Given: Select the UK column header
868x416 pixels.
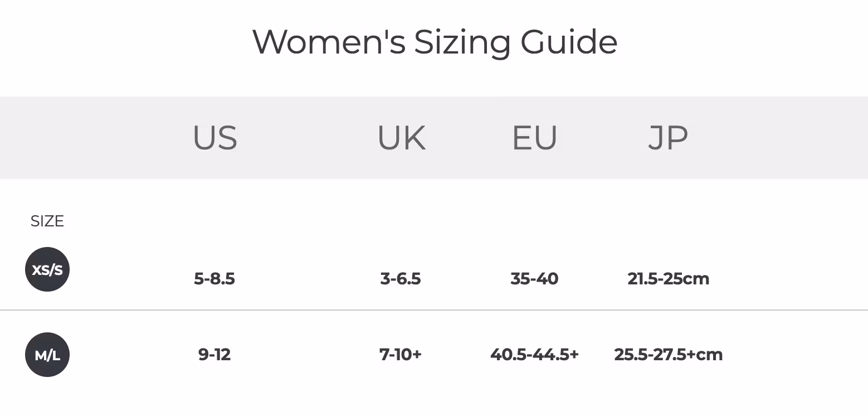Looking at the screenshot, I should pos(402,138).
